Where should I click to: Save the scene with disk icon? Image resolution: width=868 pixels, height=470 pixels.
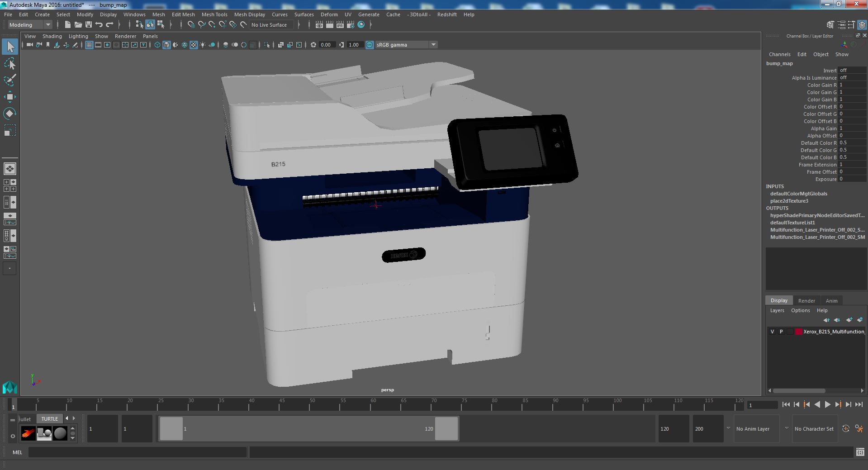88,25
